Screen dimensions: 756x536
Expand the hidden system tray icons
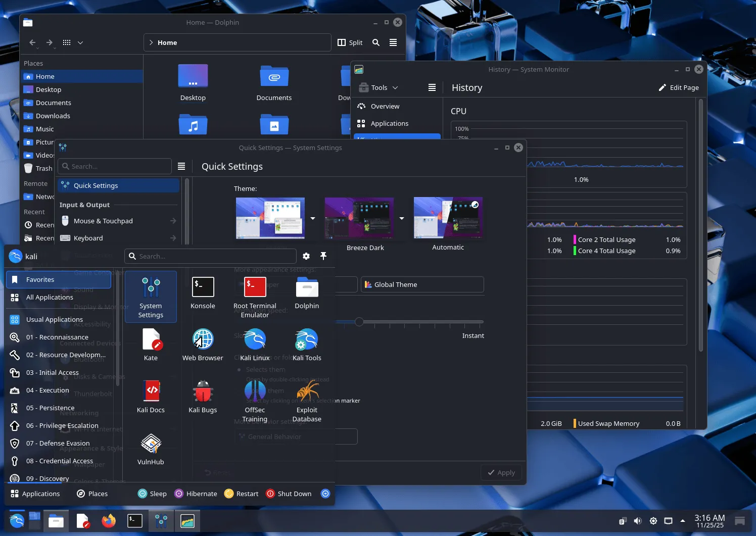click(x=683, y=520)
